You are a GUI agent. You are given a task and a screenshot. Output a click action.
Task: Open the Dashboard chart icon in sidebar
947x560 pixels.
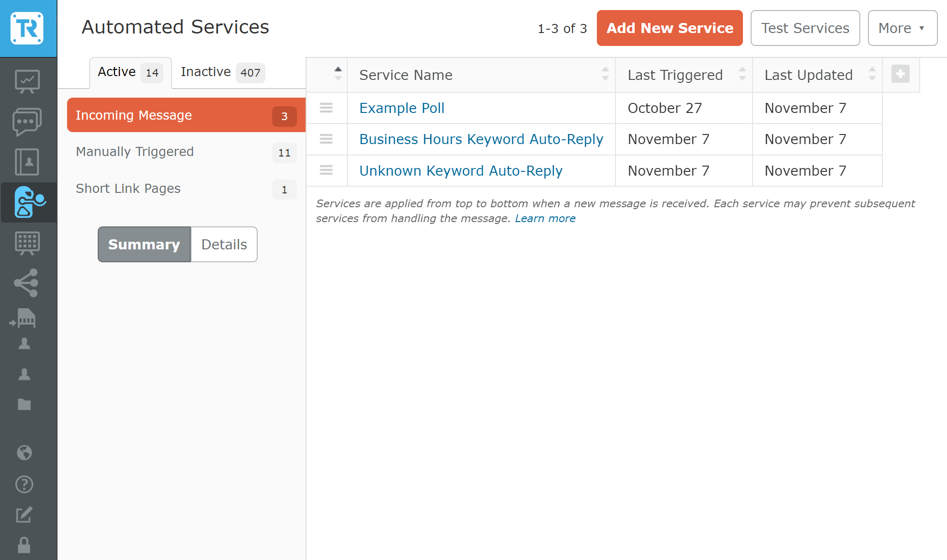coord(27,80)
